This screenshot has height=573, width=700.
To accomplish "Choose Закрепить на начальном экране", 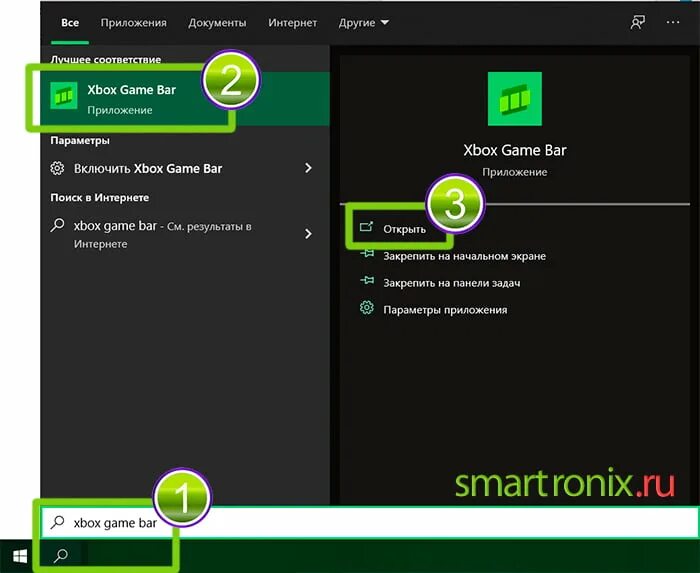I will click(464, 256).
